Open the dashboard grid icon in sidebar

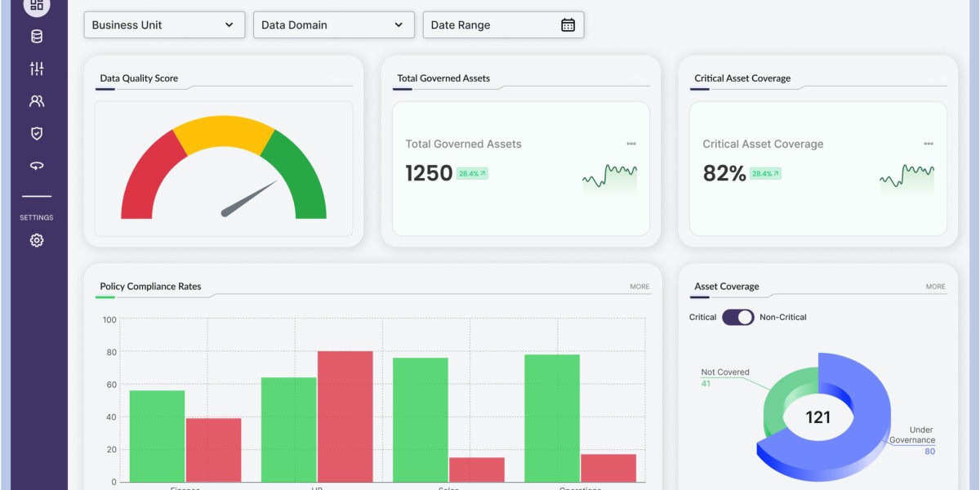(x=37, y=5)
